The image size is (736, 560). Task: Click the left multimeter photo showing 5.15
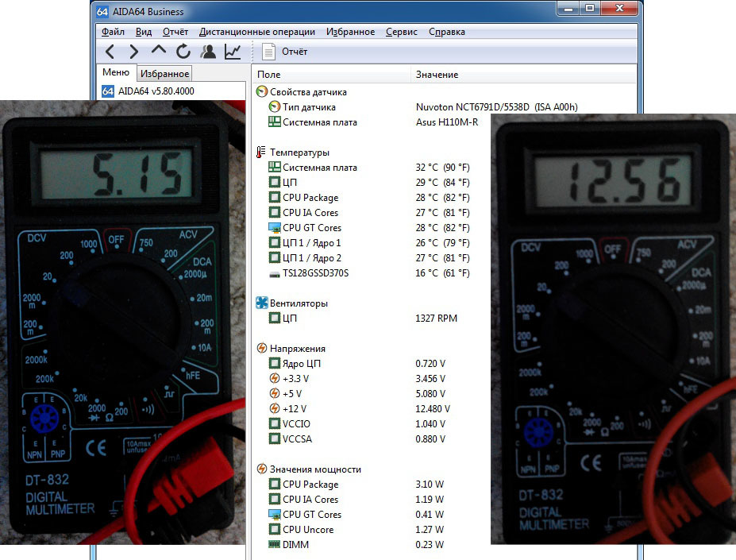tap(122, 322)
